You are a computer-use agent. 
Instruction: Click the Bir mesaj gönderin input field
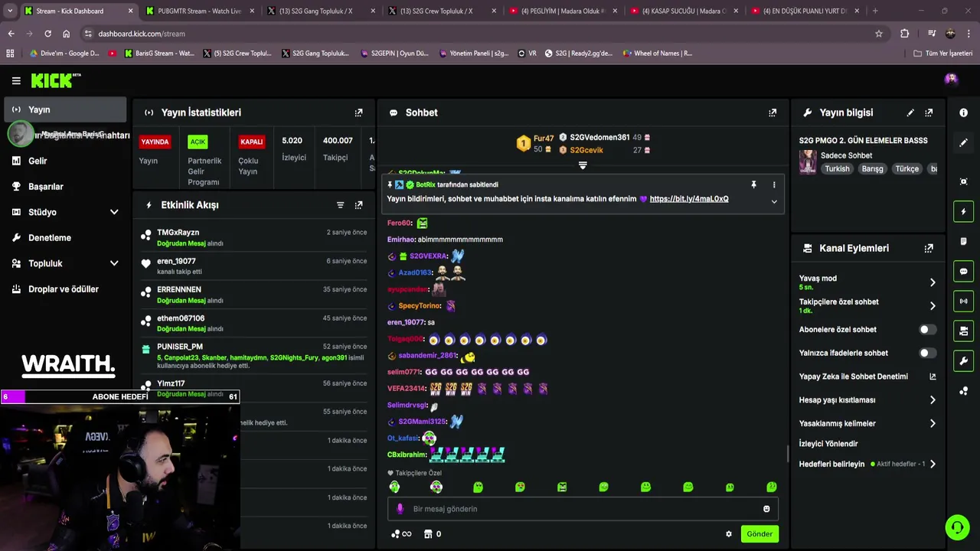[x=582, y=509]
